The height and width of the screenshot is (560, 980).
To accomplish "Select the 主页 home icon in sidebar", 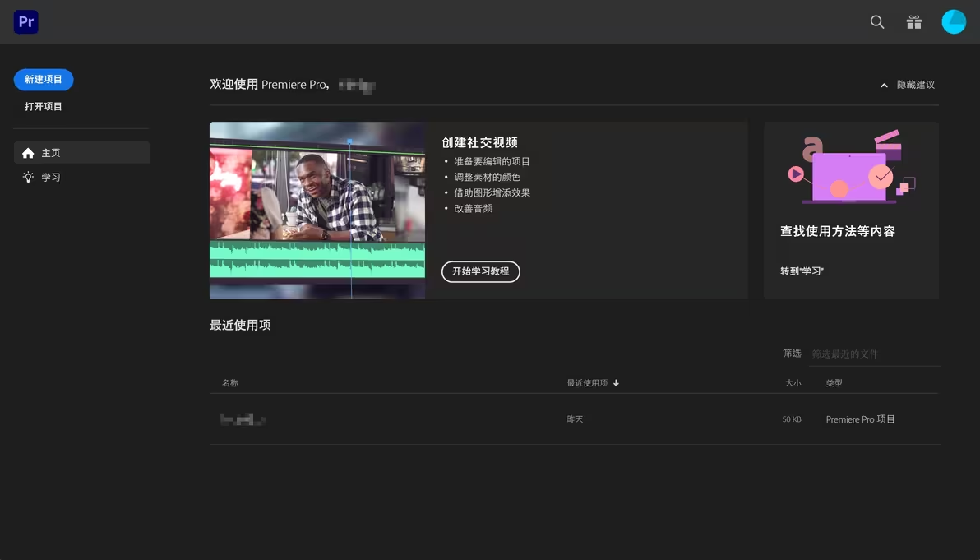I will point(28,152).
